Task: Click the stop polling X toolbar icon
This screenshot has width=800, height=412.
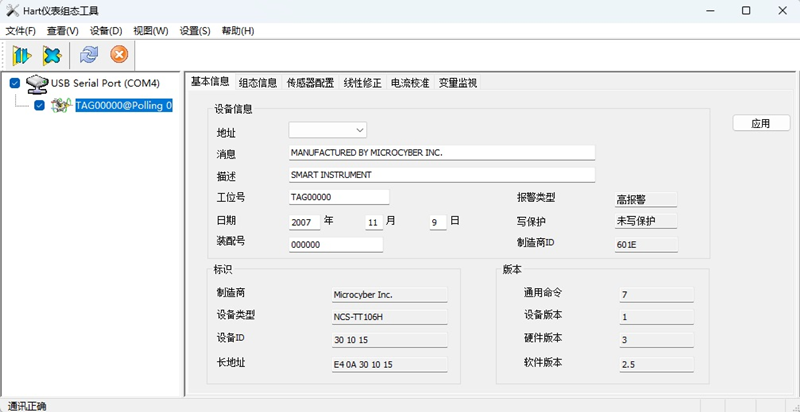Action: [52, 55]
